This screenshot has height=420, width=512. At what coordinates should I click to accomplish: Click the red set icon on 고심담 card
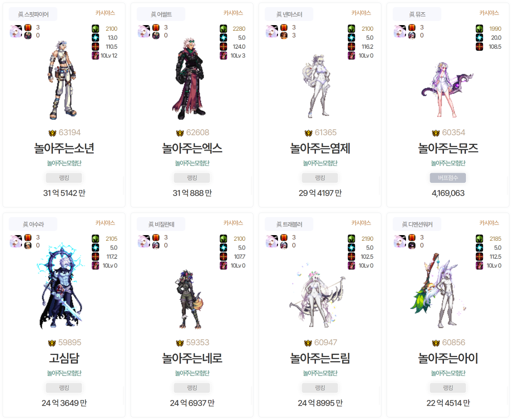tap(28, 238)
